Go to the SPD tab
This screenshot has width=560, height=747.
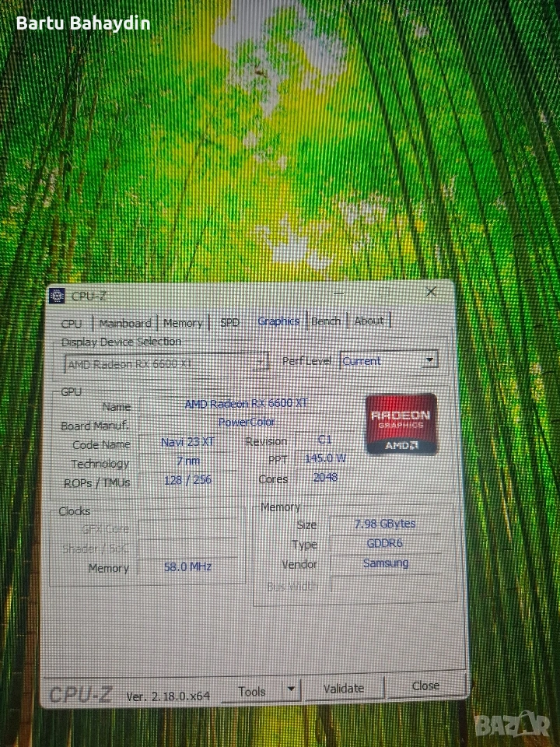pos(229,322)
